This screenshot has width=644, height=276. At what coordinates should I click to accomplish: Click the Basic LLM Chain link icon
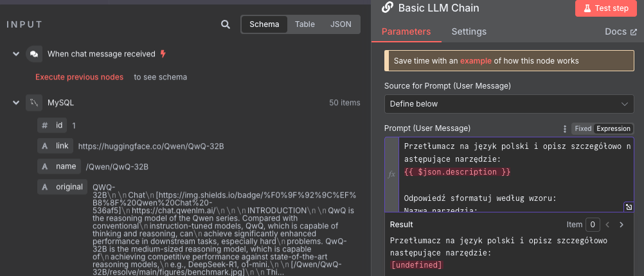tap(388, 8)
